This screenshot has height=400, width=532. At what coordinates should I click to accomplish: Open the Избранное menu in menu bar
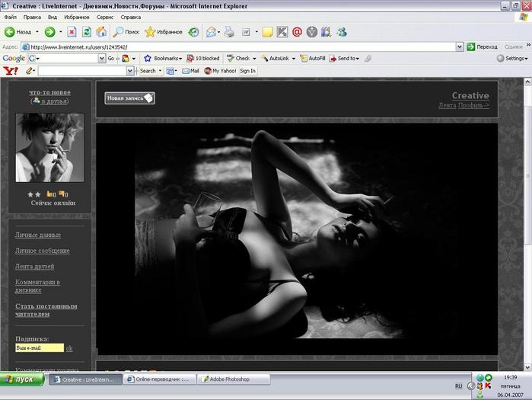[x=77, y=17]
